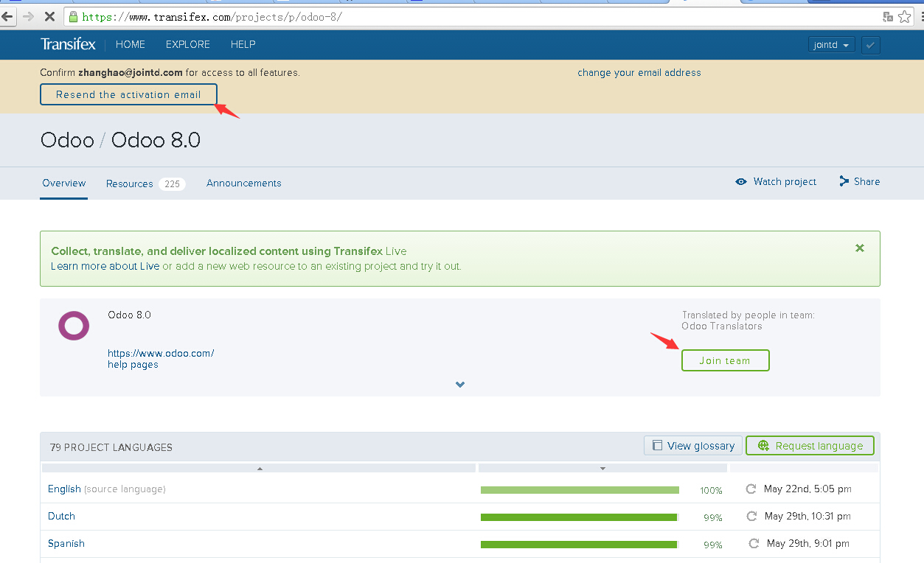Viewport: 924px width, 563px height.
Task: Click the translate page icon in address bar
Action: click(888, 16)
